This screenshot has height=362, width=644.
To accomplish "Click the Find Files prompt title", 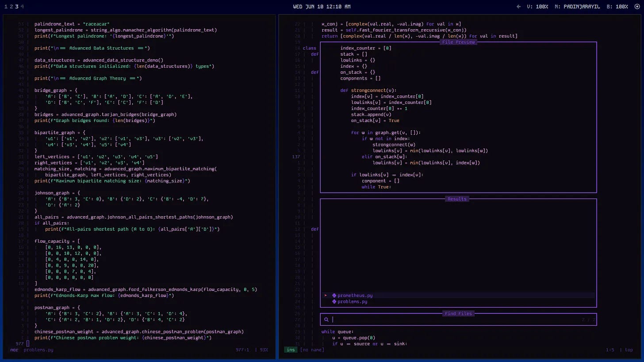I will click(x=458, y=313).
